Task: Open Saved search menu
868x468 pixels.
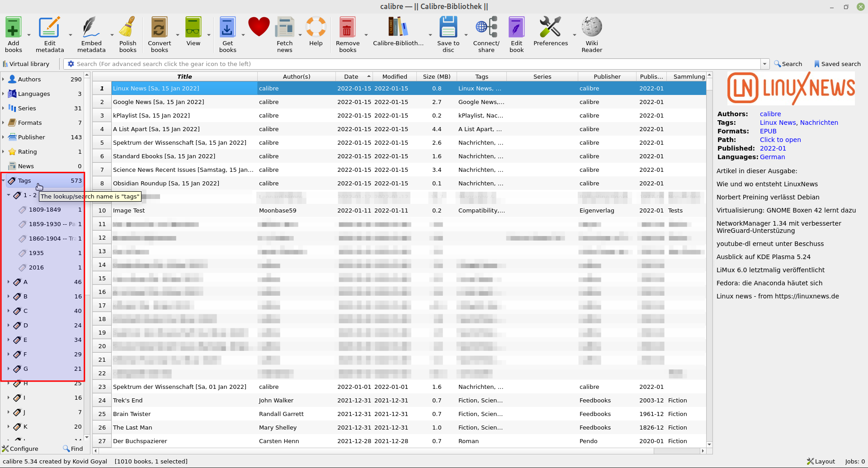Action: pyautogui.click(x=837, y=64)
